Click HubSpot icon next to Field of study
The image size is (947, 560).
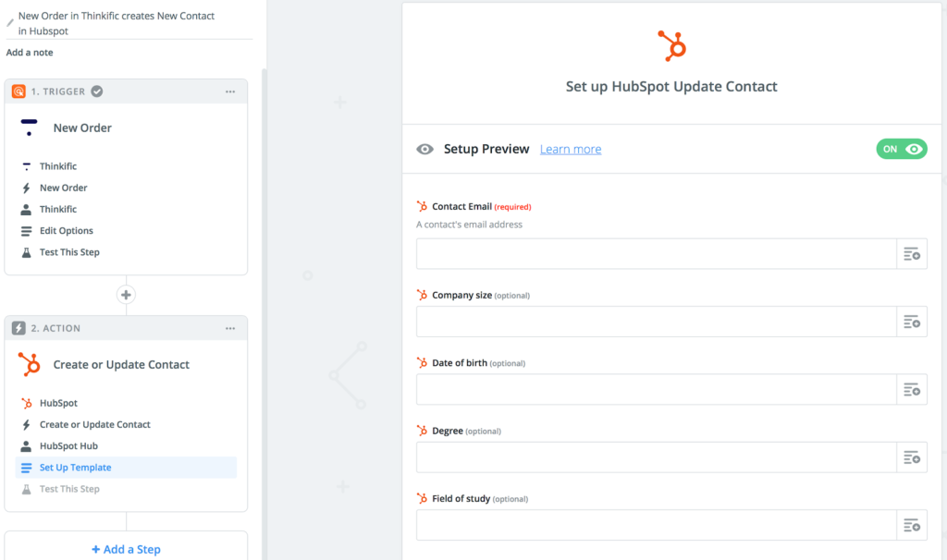pyautogui.click(x=422, y=498)
